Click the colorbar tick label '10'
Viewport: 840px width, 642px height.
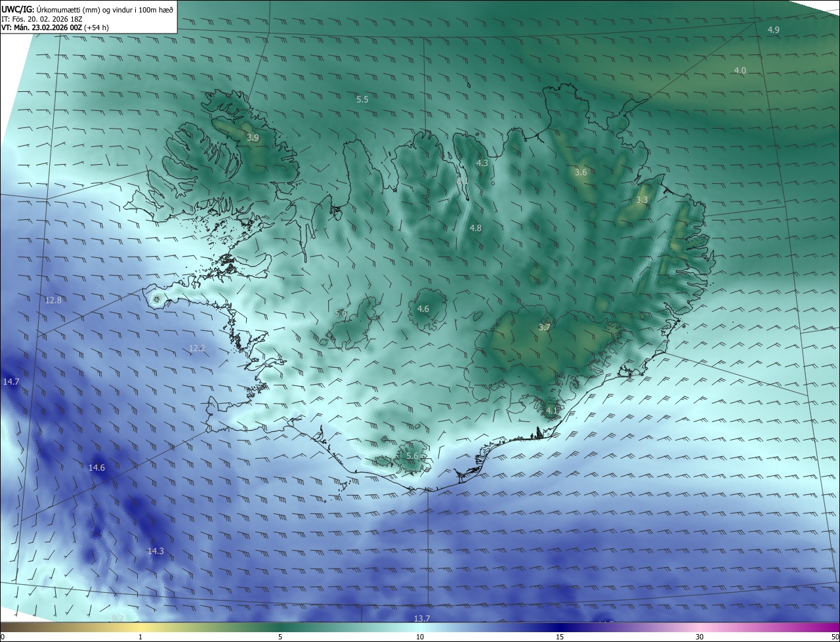[x=420, y=637]
